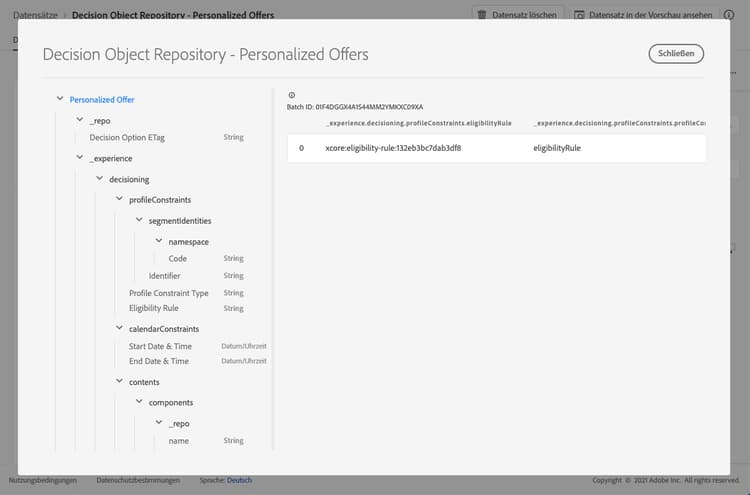Select the name field under _repo
750x495 pixels.
point(178,440)
